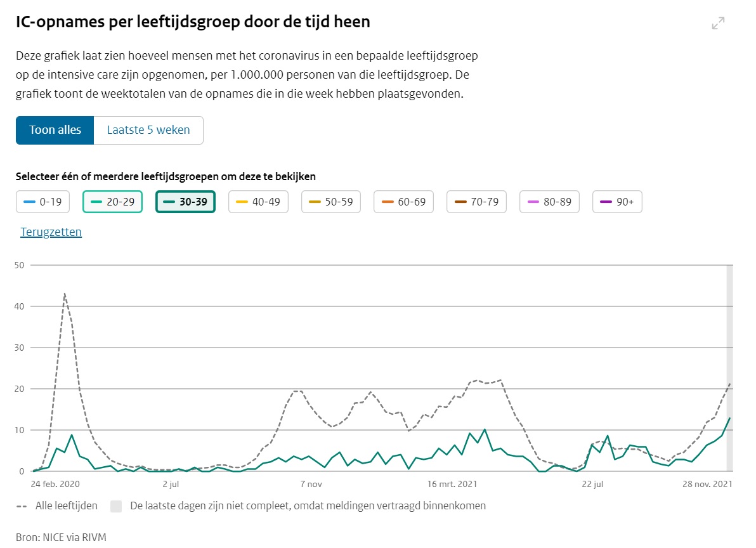Switch to Laatste 5 weken tab
756x548 pixels.
click(148, 130)
